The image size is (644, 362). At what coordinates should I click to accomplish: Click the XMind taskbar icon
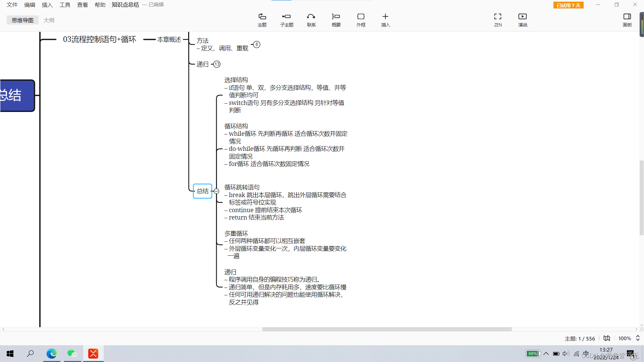click(93, 354)
